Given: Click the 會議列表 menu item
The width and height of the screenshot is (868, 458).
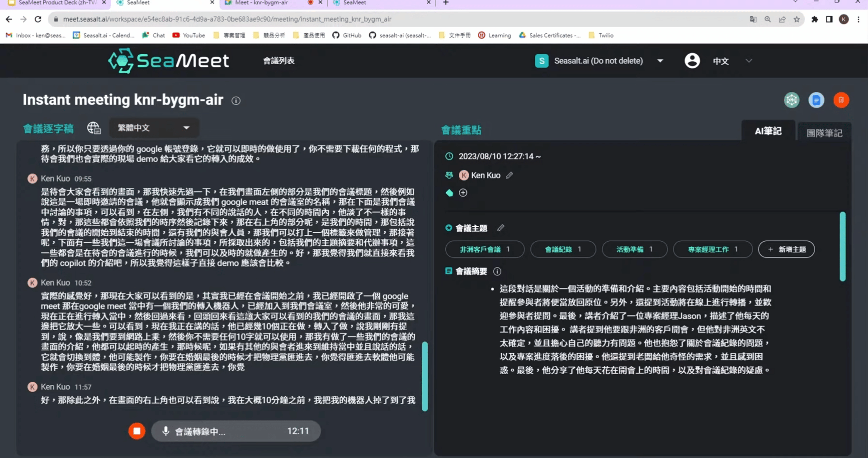Looking at the screenshot, I should pos(278,61).
